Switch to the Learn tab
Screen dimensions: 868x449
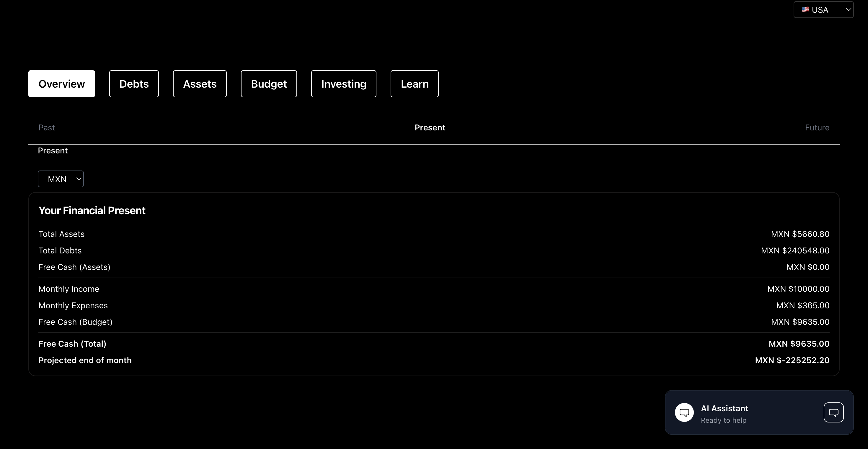coord(415,84)
